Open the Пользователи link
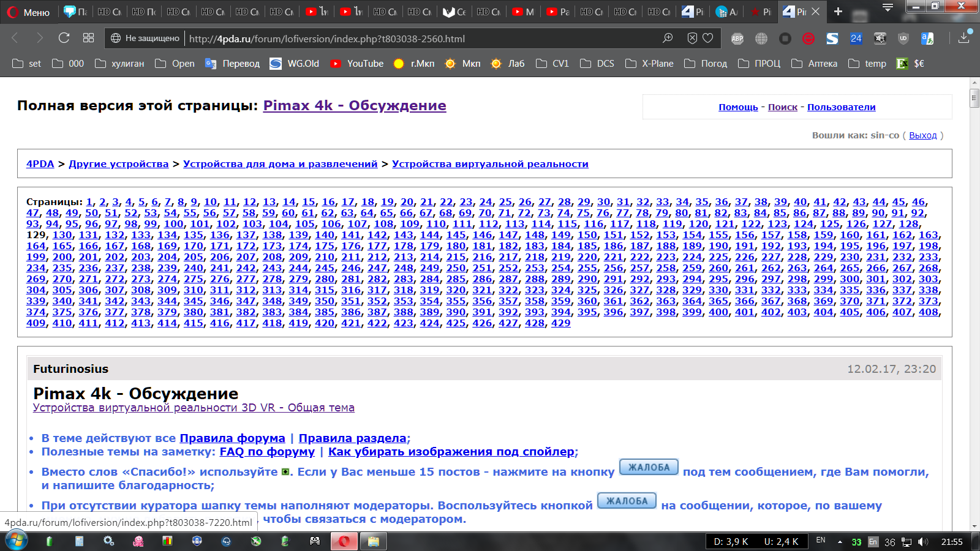Viewport: 980px width, 551px height. [842, 107]
